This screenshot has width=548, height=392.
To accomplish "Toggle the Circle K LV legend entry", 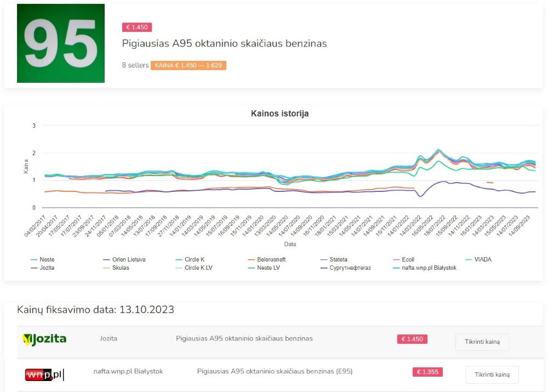I will point(198,268).
